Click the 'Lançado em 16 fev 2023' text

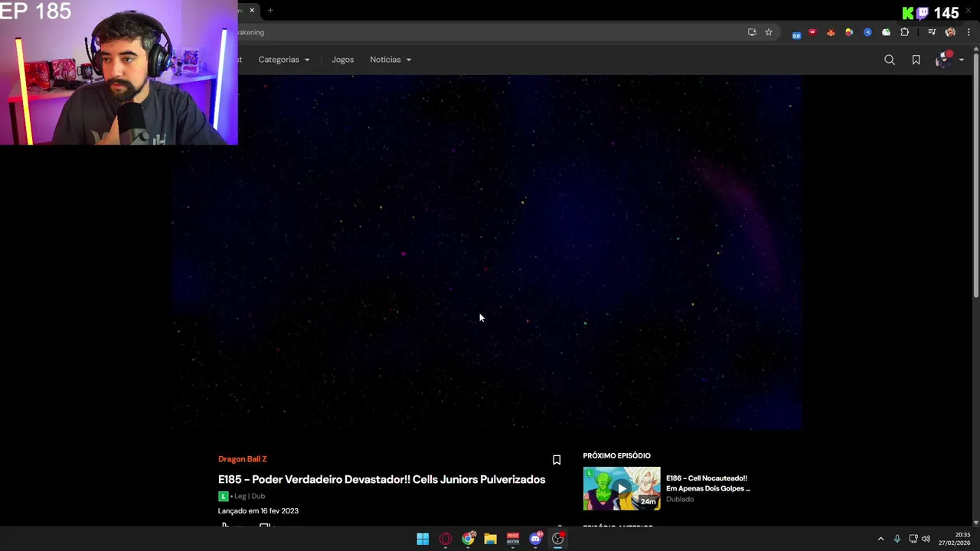[258, 511]
